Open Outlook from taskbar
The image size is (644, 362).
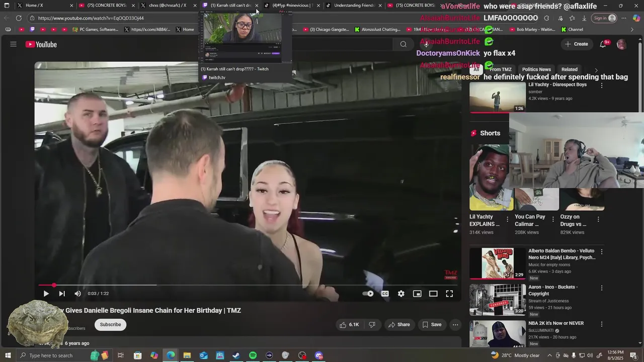pos(203,355)
